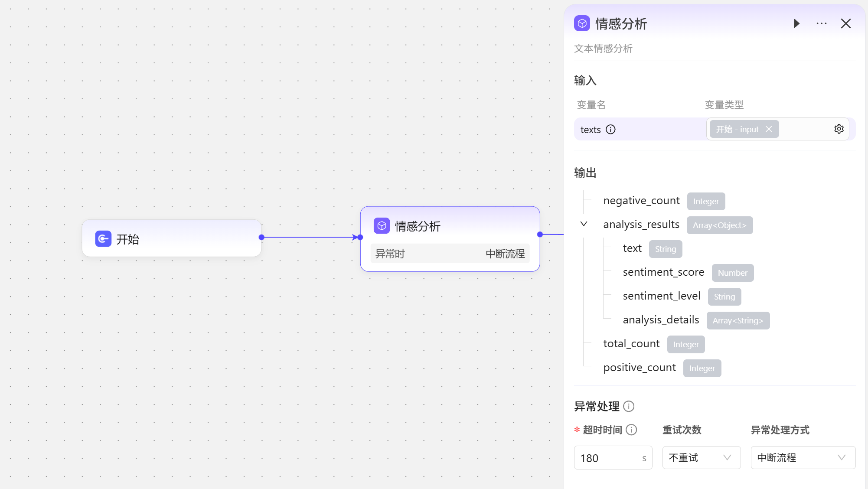Image resolution: width=868 pixels, height=489 pixels.
Task: Run the 情感分析 node with play icon
Action: click(x=796, y=23)
